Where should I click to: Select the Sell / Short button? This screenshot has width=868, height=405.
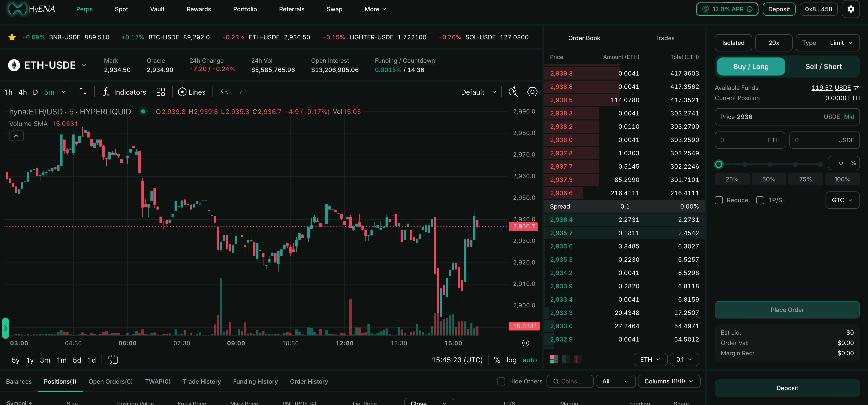[823, 67]
